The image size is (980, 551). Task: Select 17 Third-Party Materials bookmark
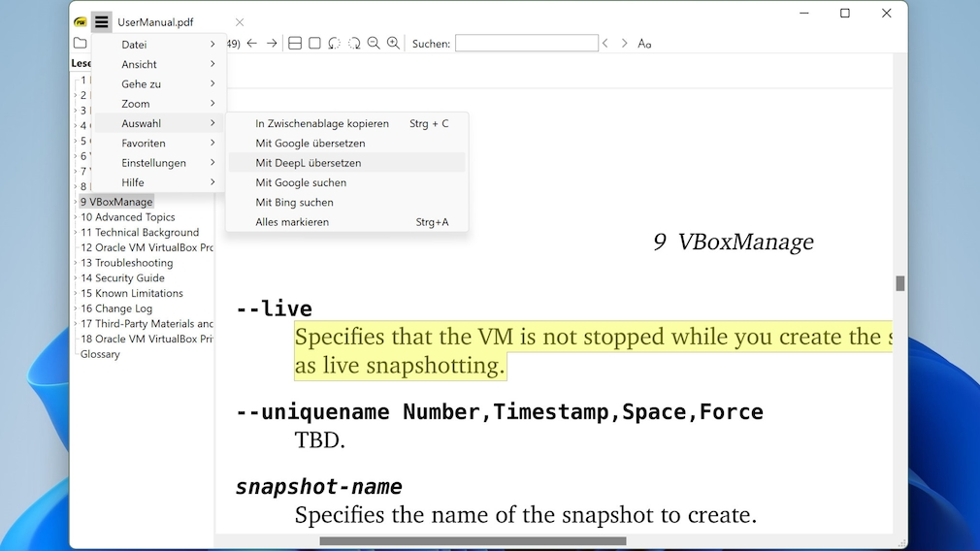[x=147, y=324]
